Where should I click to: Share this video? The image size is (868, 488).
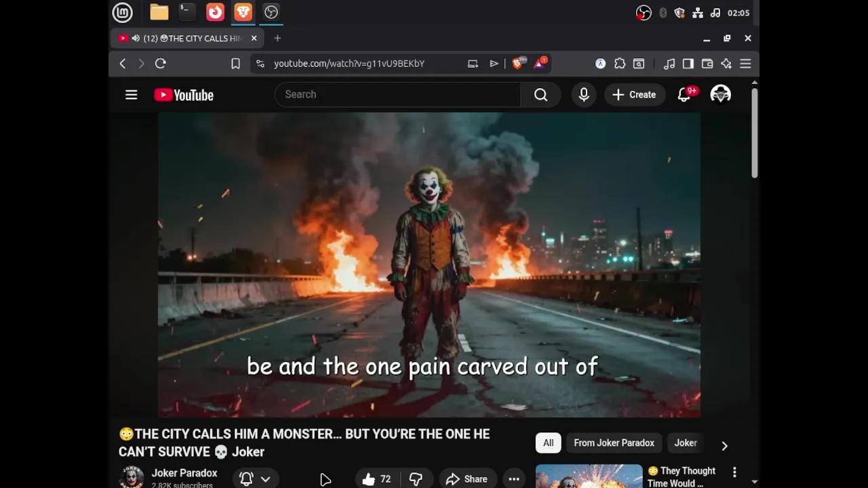[467, 479]
